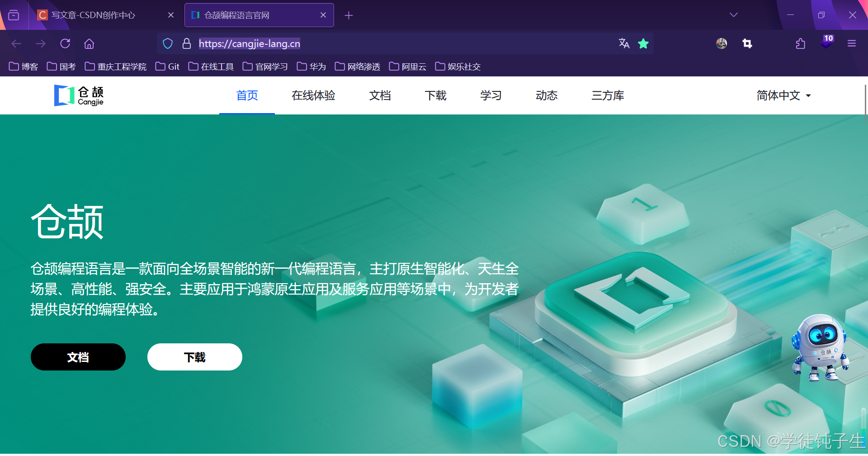Open the 网络渗透 bookmarks folder
Screen dimensions: 868x456
pyautogui.click(x=358, y=66)
